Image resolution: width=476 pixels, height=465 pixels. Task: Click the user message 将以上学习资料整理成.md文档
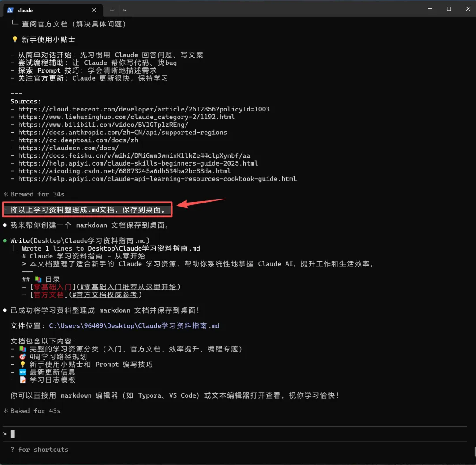click(87, 210)
